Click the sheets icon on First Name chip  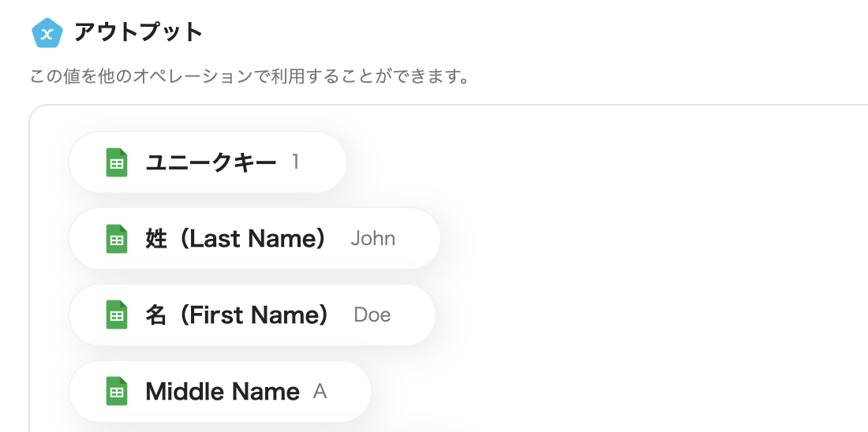[117, 315]
